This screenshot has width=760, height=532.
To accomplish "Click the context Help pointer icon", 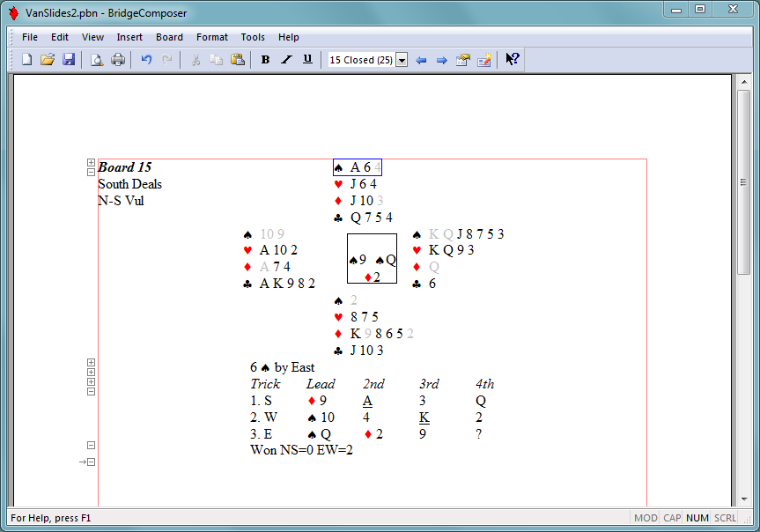I will click(x=512, y=60).
